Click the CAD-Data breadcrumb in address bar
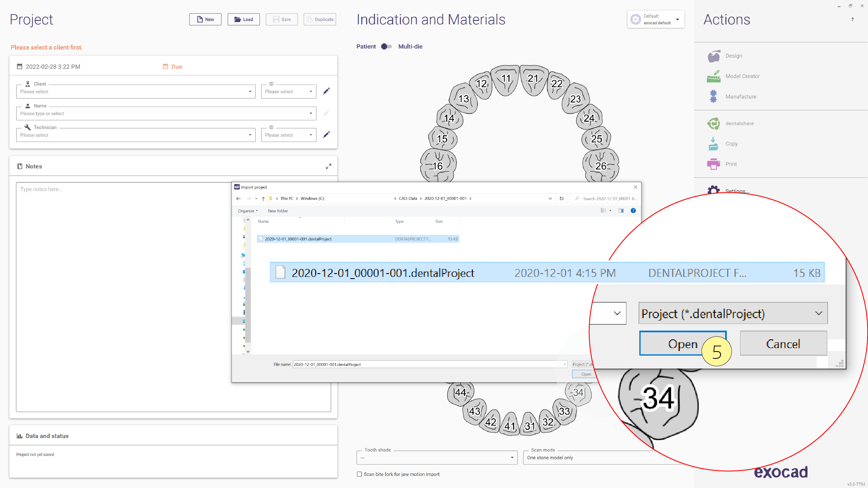Image resolution: width=868 pixels, height=488 pixels. point(408,199)
